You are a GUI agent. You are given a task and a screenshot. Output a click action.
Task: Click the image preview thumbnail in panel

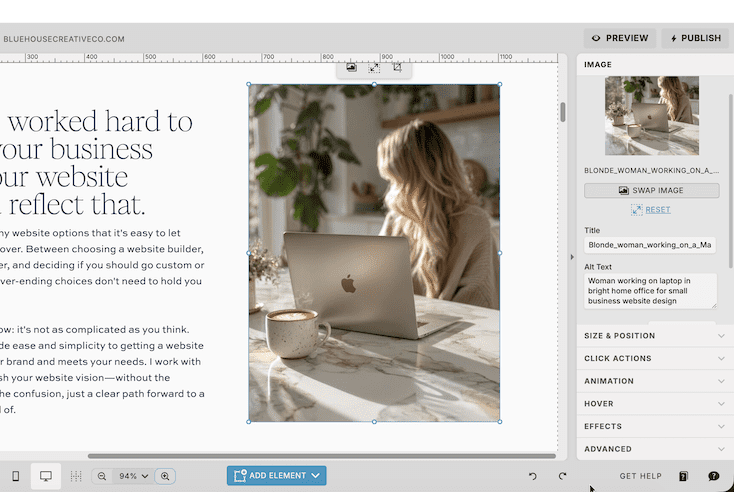pos(652,116)
